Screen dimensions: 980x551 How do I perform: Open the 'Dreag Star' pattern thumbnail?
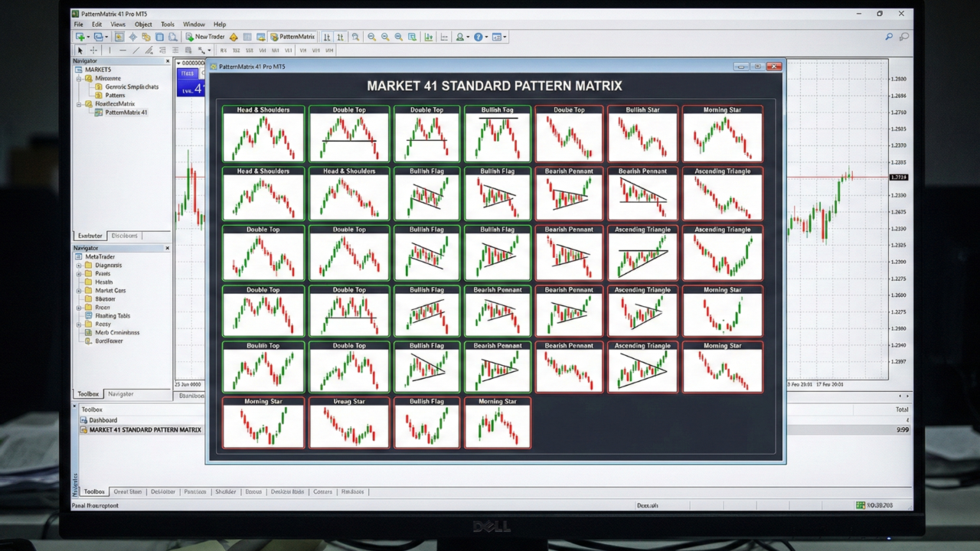(349, 422)
